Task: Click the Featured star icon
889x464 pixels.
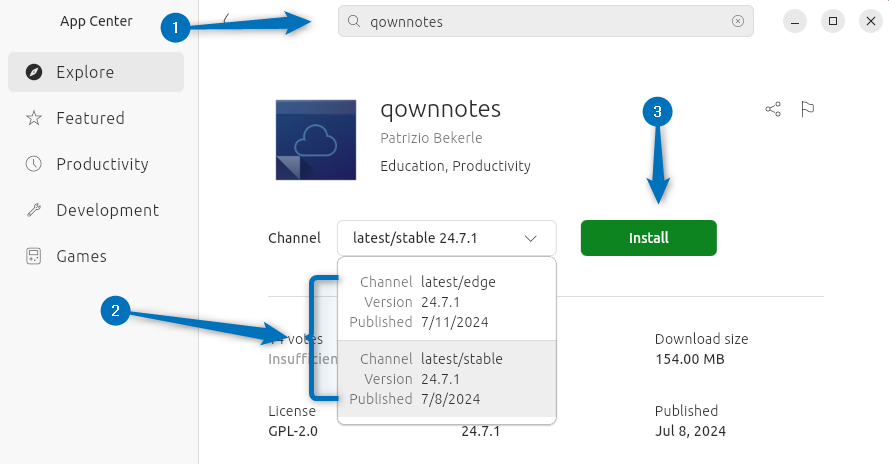Action: (34, 118)
